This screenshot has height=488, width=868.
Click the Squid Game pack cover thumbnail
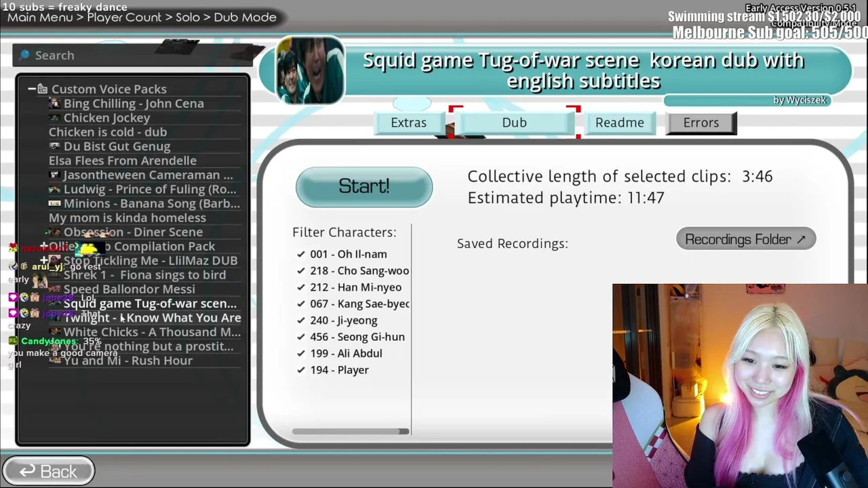pos(310,70)
